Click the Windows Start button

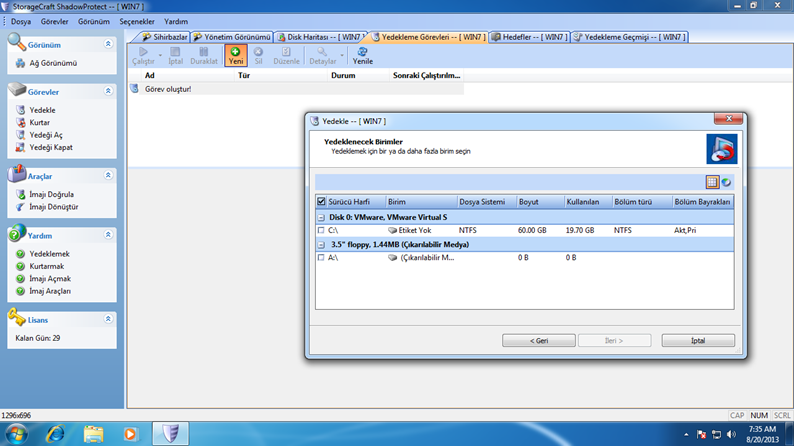click(x=16, y=434)
